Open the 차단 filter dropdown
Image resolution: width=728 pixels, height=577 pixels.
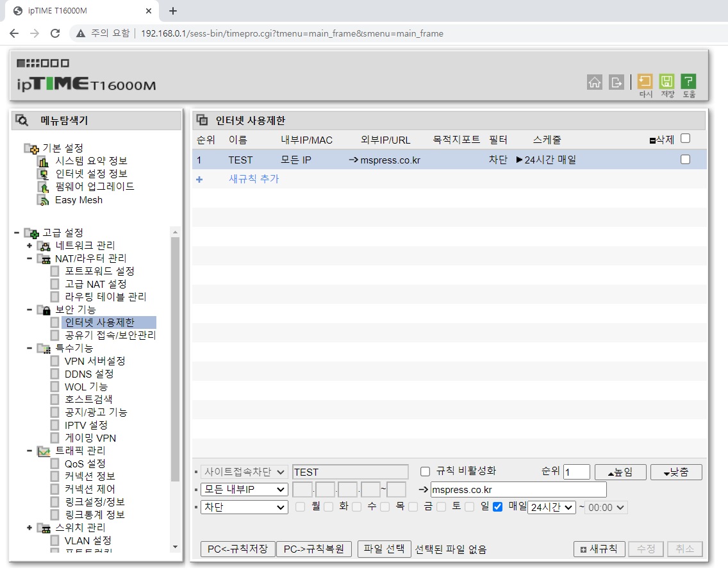coord(244,507)
